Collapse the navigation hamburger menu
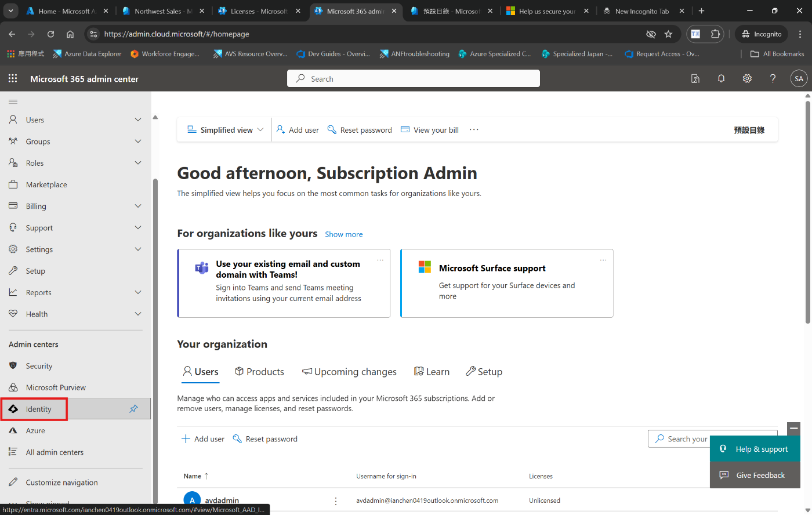 tap(13, 101)
